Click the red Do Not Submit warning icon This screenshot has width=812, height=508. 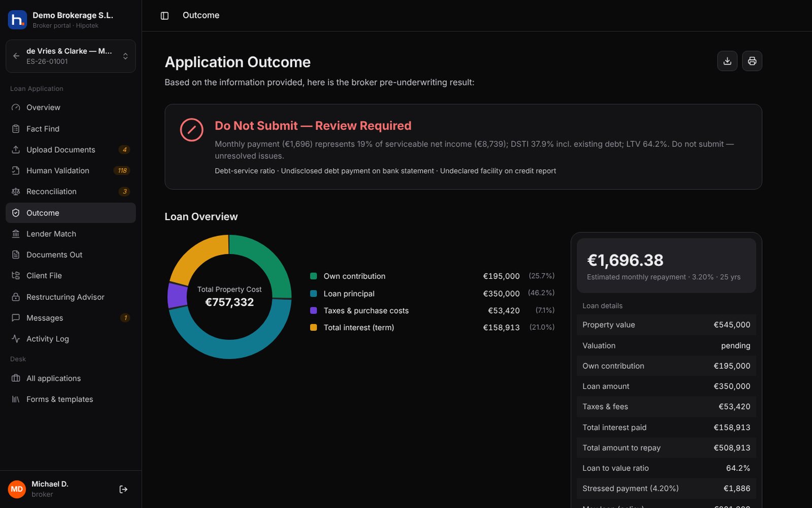(x=191, y=130)
